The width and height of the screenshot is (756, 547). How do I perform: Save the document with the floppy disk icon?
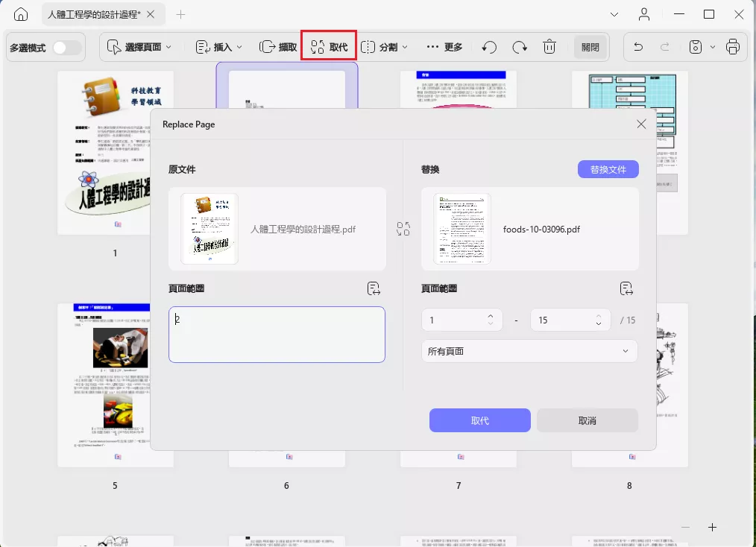[695, 46]
